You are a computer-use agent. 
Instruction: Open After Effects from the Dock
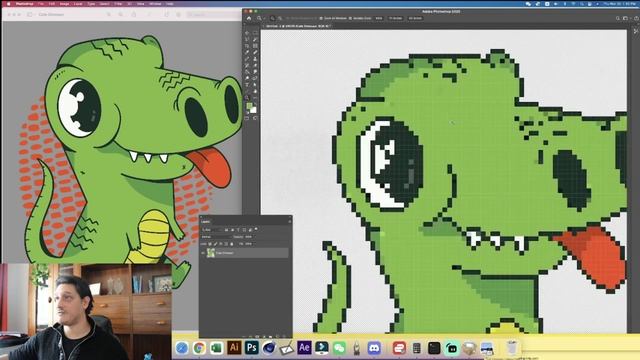click(x=304, y=348)
